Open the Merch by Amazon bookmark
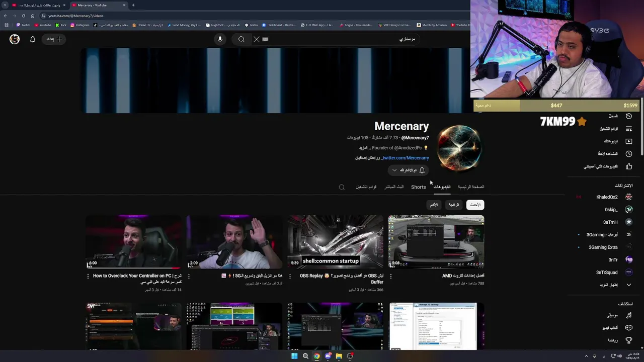 pos(431,25)
